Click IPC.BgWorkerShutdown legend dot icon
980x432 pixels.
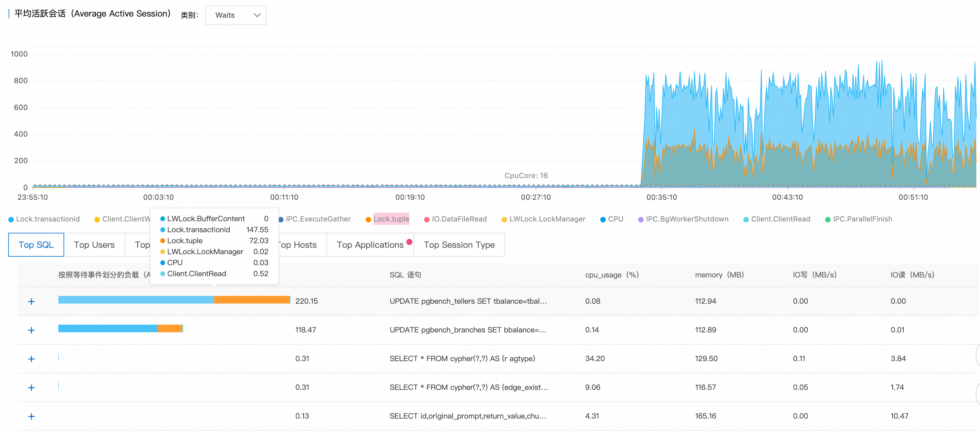pos(641,219)
